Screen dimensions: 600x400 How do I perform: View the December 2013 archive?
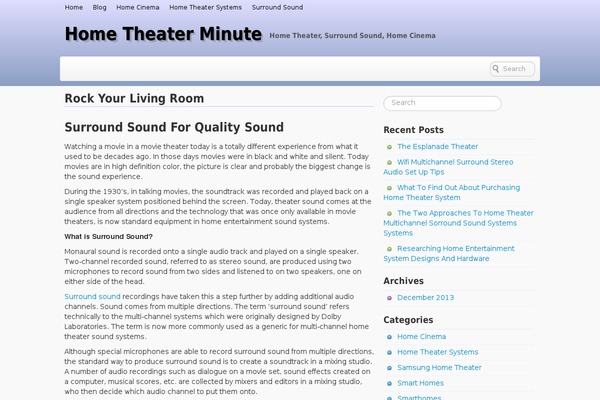click(x=426, y=298)
